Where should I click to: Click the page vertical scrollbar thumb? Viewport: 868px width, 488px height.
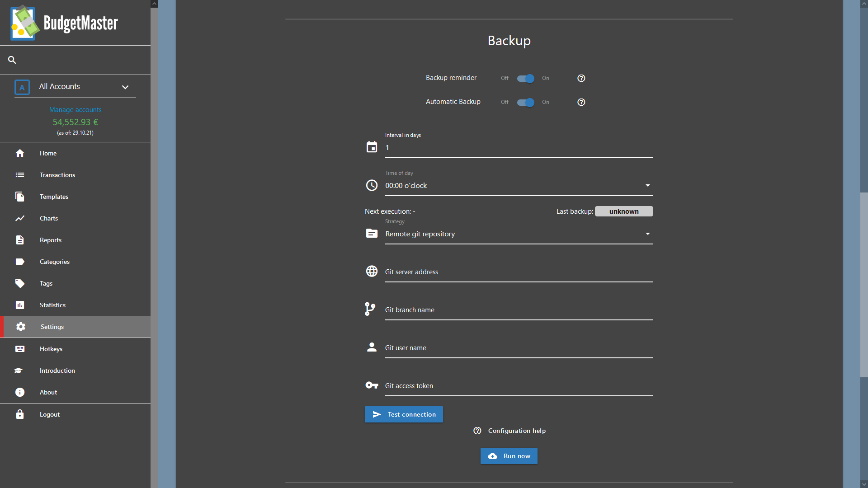tap(864, 285)
